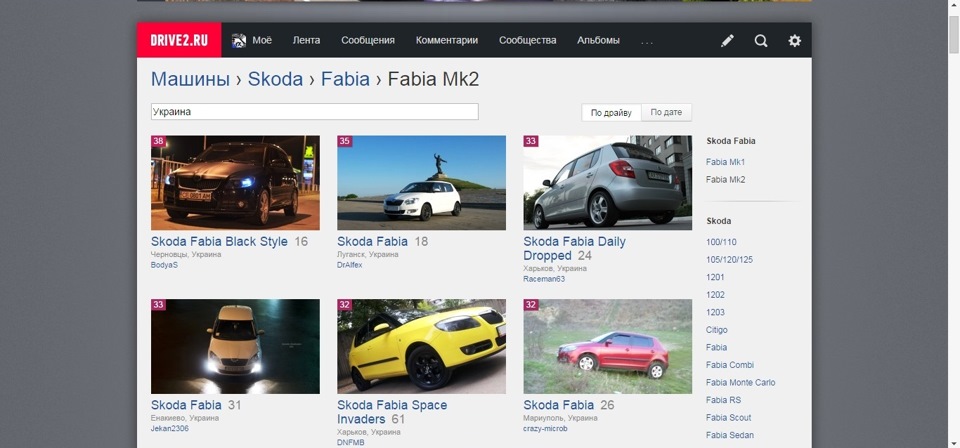
Task: Visit user BodyaS profile
Action: (x=164, y=265)
